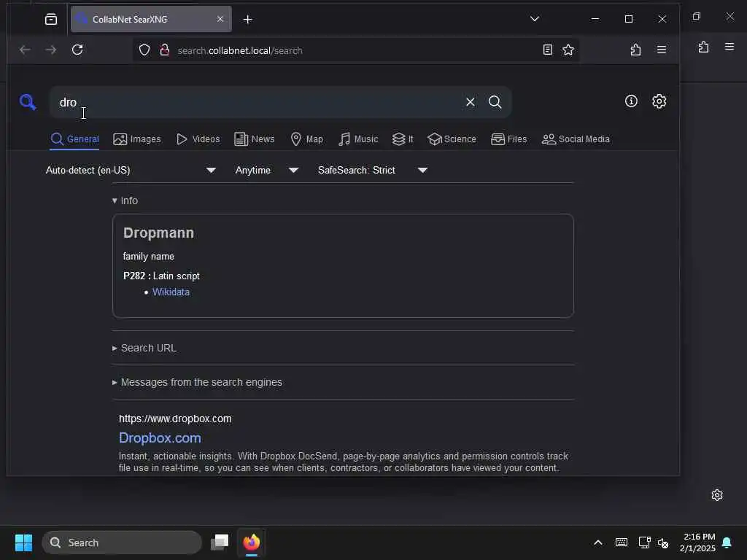Viewport: 747px width, 560px height.
Task: Open extensions icon in background window
Action: [x=703, y=47]
